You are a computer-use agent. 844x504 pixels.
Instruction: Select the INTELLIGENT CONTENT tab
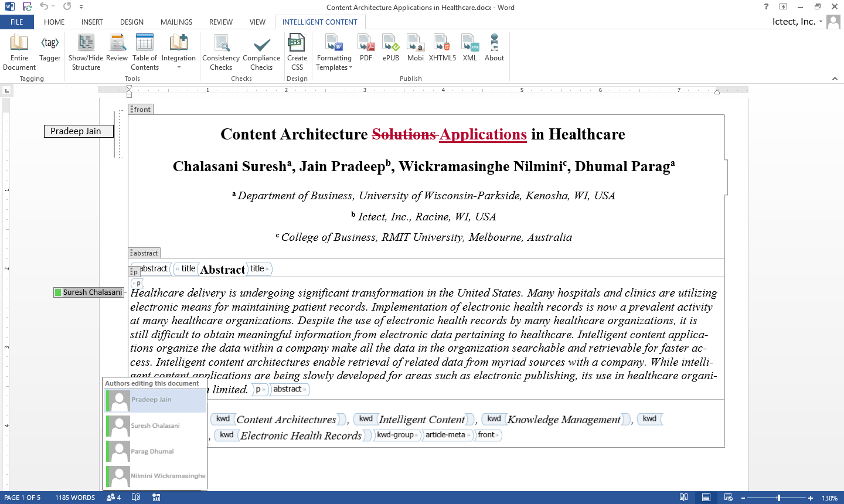click(320, 22)
